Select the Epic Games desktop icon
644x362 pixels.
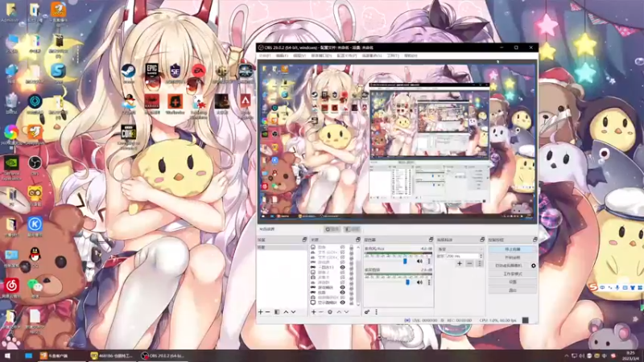(x=151, y=73)
